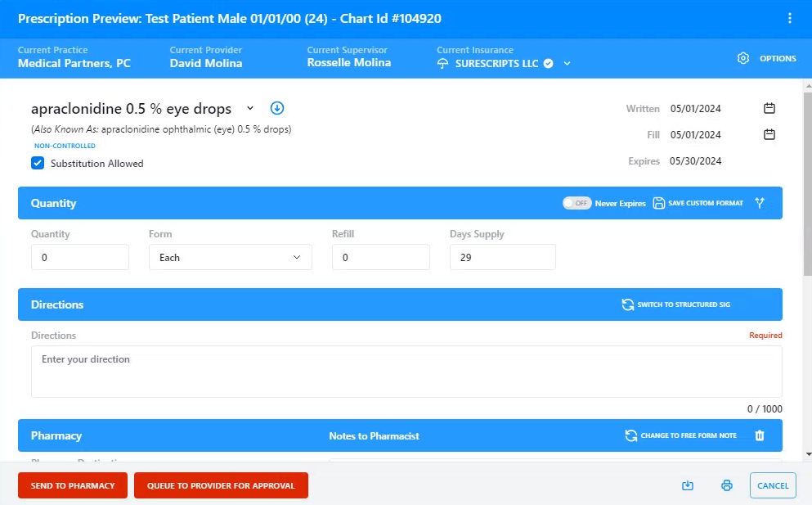Click the printer icon in bottom bar
This screenshot has height=505, width=812.
pyautogui.click(x=727, y=485)
